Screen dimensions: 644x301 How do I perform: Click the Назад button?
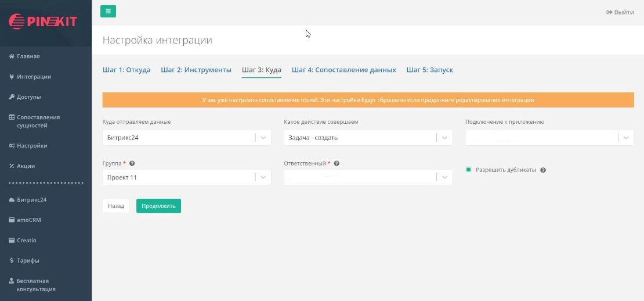(x=116, y=206)
